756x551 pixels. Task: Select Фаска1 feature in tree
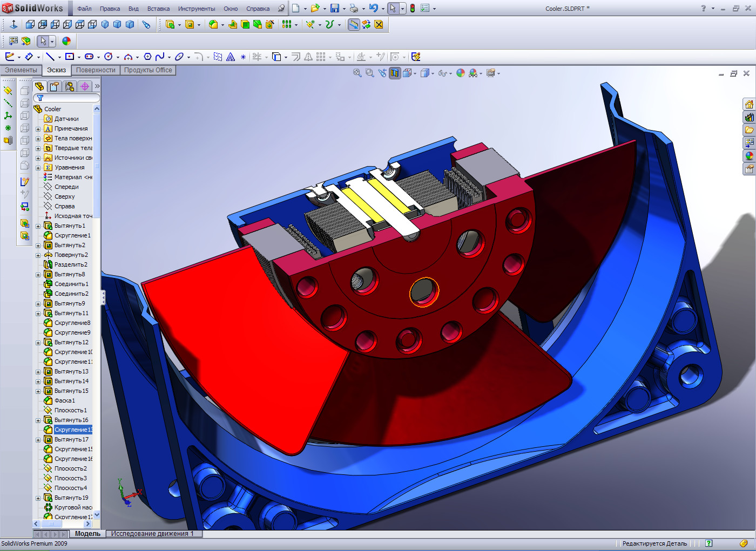(65, 400)
